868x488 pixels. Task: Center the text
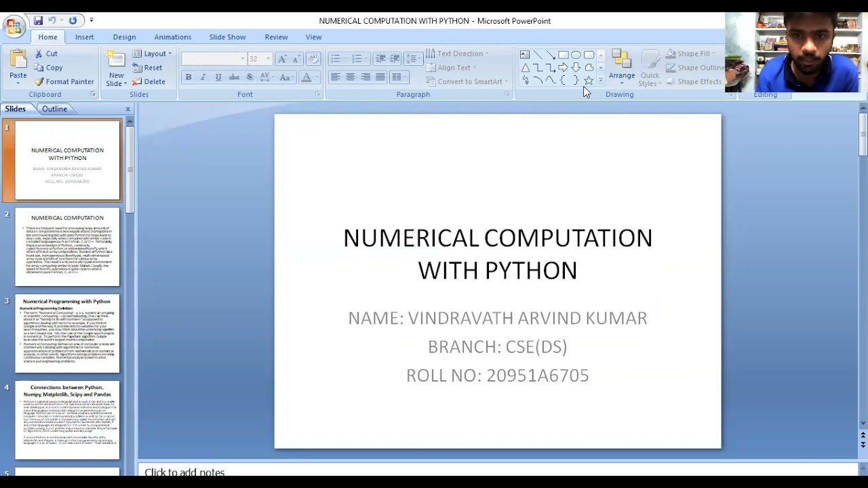351,77
